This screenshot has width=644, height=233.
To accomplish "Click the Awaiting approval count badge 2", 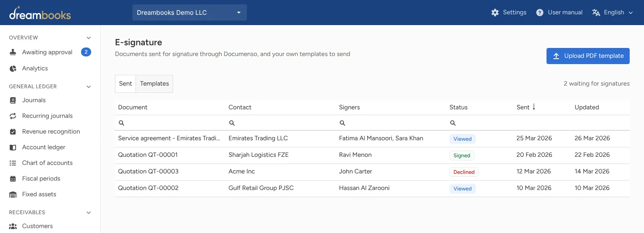I will coord(86,52).
